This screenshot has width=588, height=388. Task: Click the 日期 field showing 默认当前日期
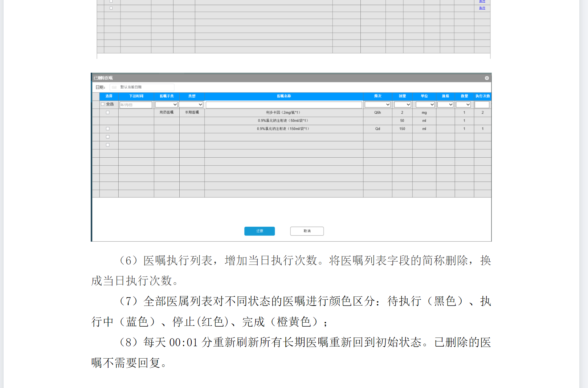click(x=142, y=87)
